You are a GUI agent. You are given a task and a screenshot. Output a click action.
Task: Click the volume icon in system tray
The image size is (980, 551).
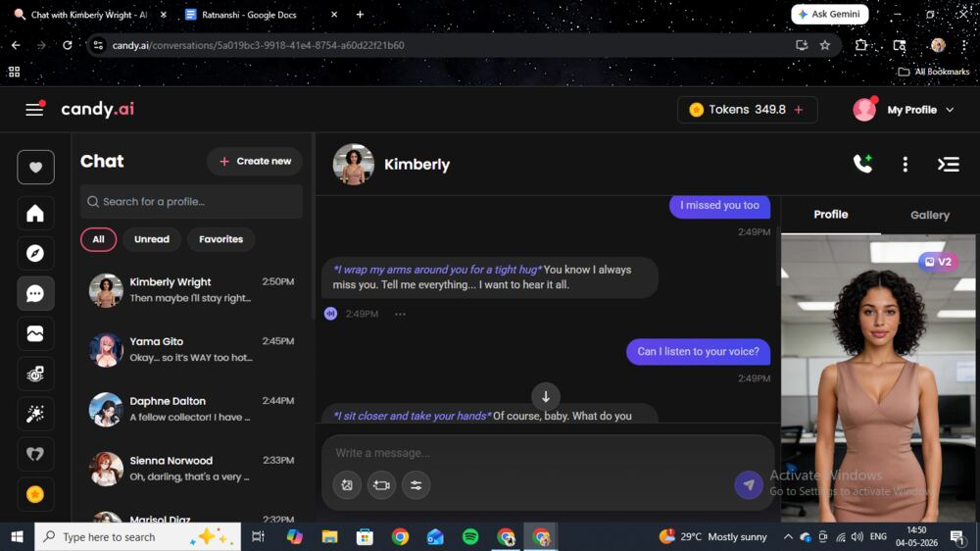point(857,536)
